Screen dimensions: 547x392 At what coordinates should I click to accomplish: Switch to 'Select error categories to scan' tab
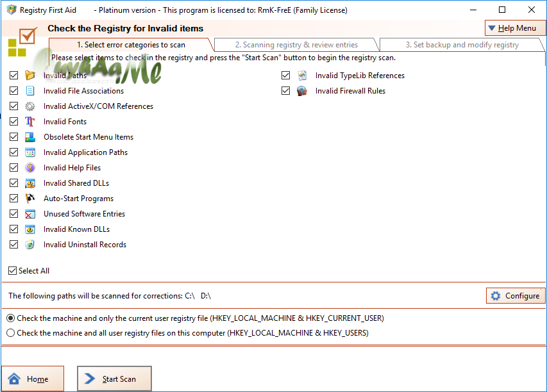click(x=131, y=45)
